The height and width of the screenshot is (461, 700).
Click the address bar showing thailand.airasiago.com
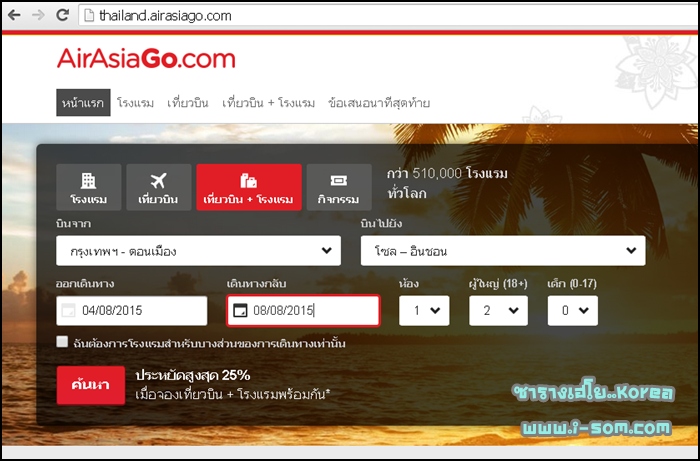(x=388, y=16)
